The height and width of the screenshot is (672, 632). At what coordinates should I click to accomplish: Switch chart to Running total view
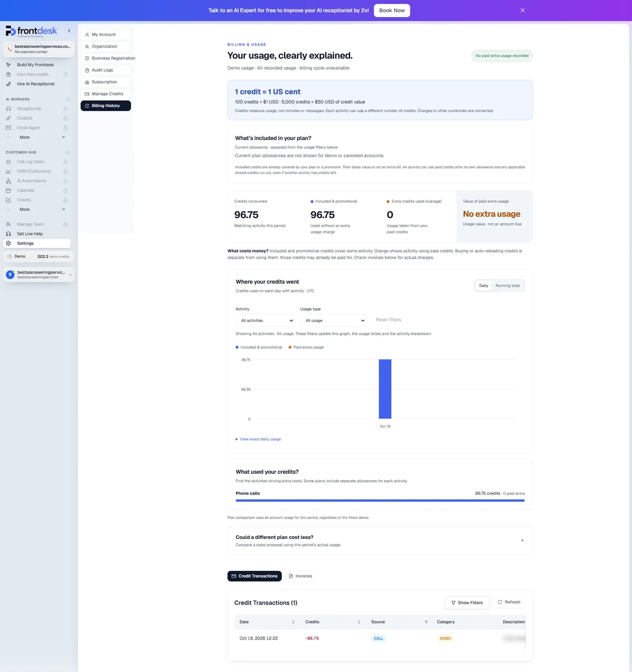pos(507,285)
